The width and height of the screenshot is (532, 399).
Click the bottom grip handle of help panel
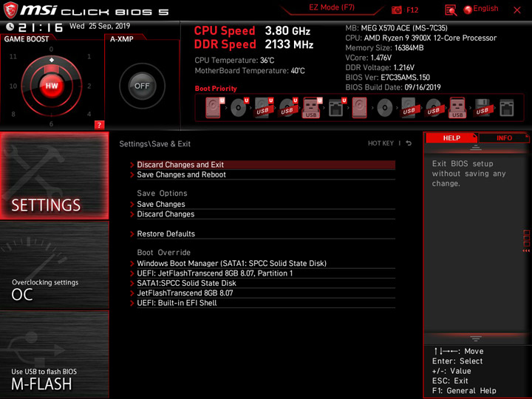click(476, 338)
